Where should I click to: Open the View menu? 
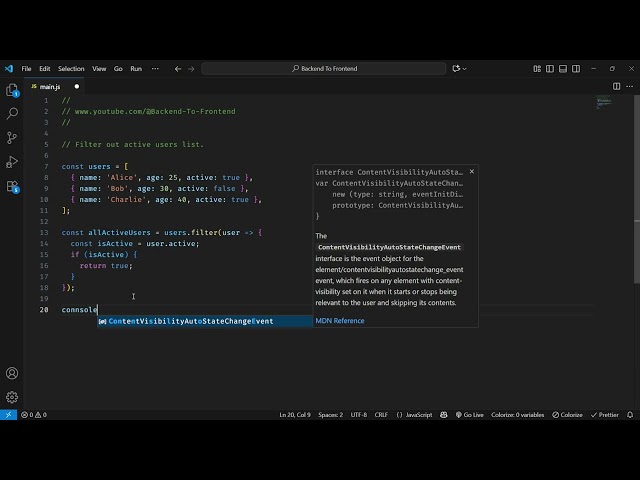coord(99,69)
